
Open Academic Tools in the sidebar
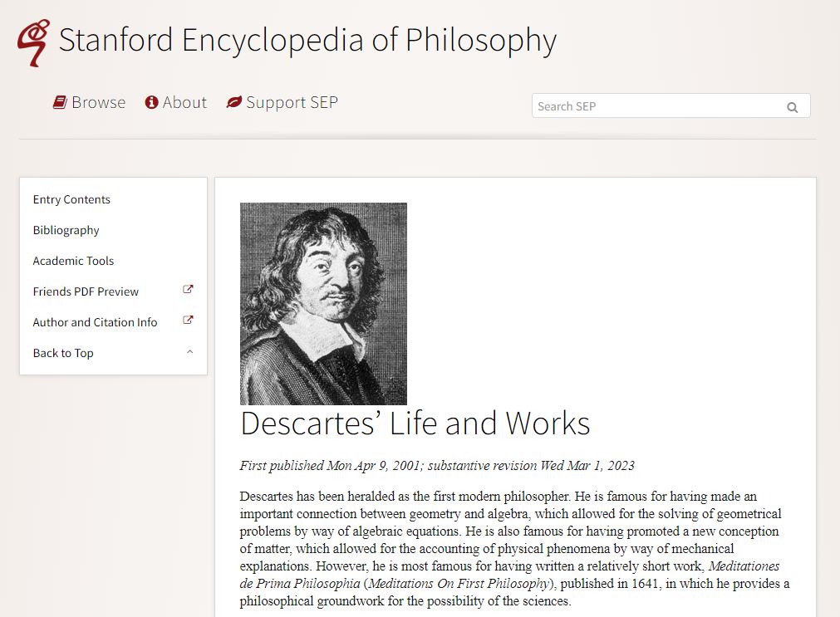point(73,261)
